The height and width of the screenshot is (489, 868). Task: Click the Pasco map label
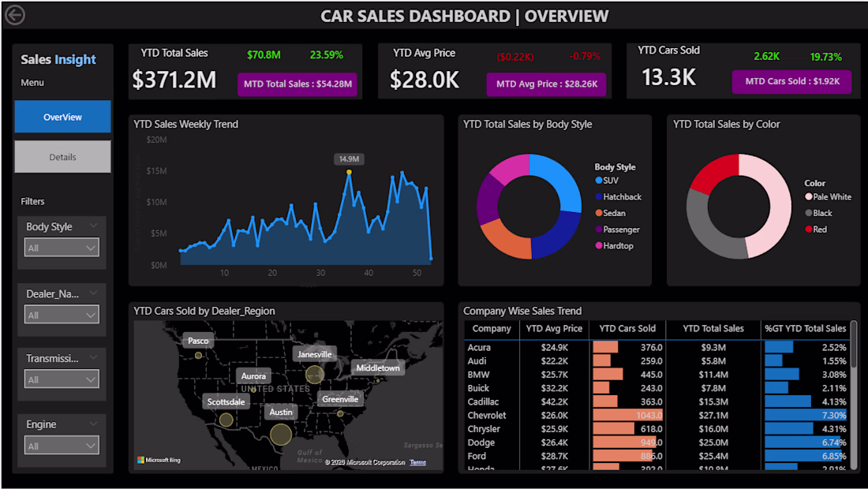pyautogui.click(x=198, y=341)
